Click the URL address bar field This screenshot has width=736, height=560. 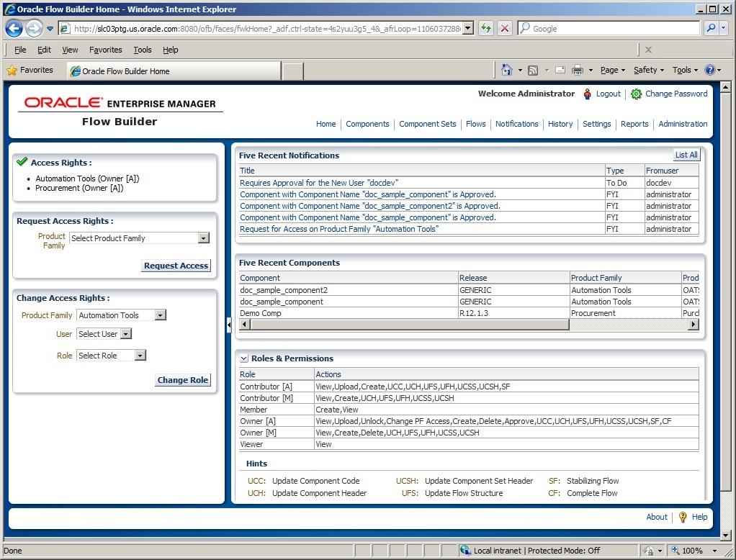pos(268,29)
